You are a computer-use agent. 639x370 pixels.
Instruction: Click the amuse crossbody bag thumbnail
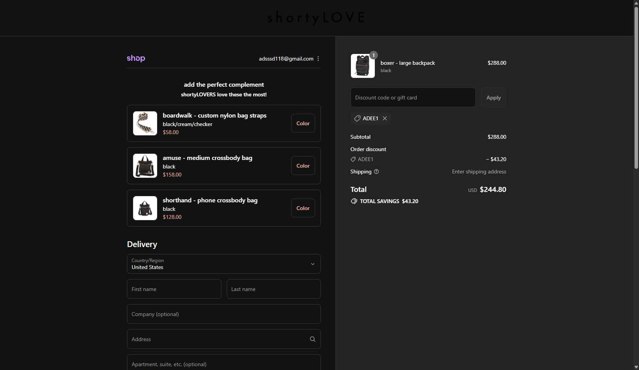[145, 166]
